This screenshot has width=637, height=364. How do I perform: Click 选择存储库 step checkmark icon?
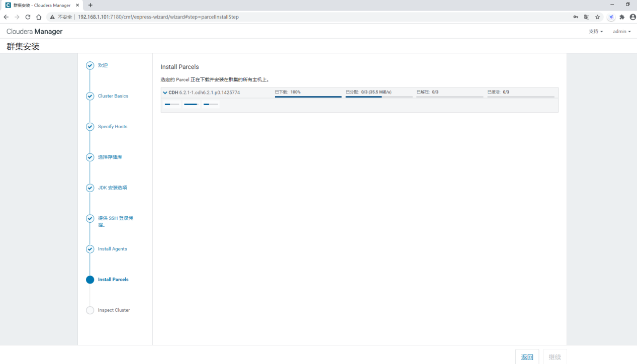pos(90,157)
